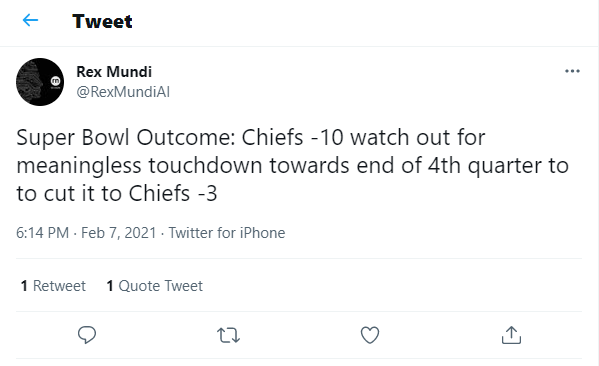Like the tweet with heart icon
The height and width of the screenshot is (366, 599).
click(370, 335)
